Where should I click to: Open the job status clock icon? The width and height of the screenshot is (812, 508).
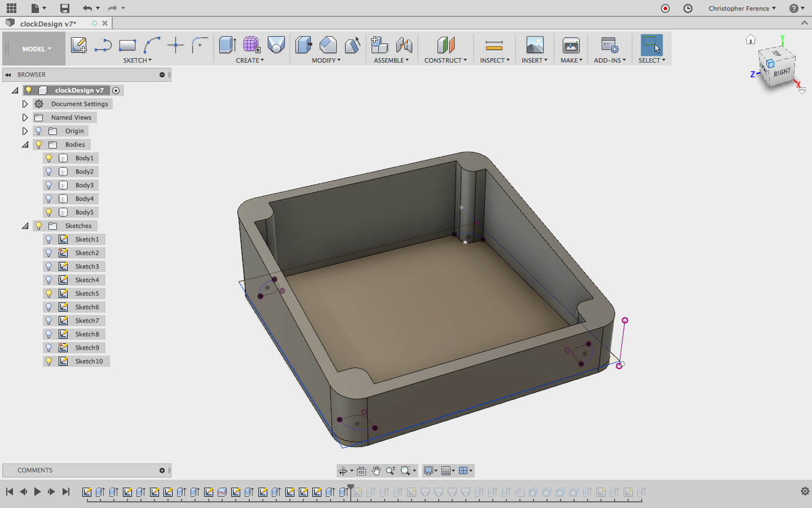click(688, 8)
